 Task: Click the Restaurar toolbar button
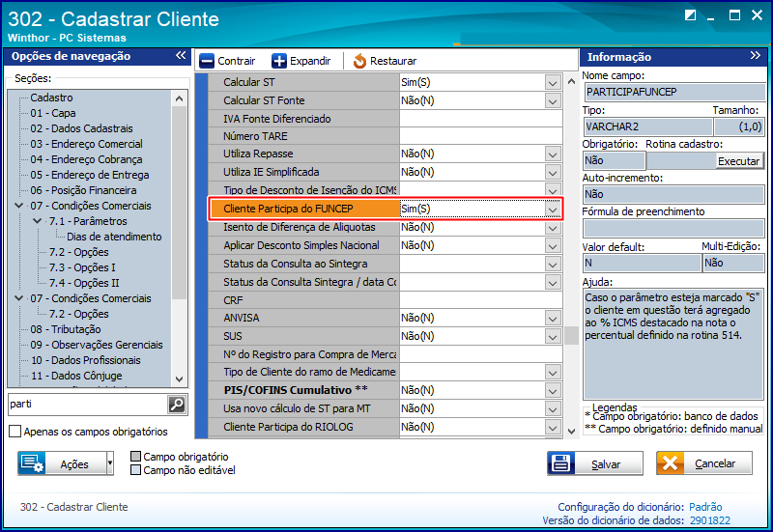385,61
